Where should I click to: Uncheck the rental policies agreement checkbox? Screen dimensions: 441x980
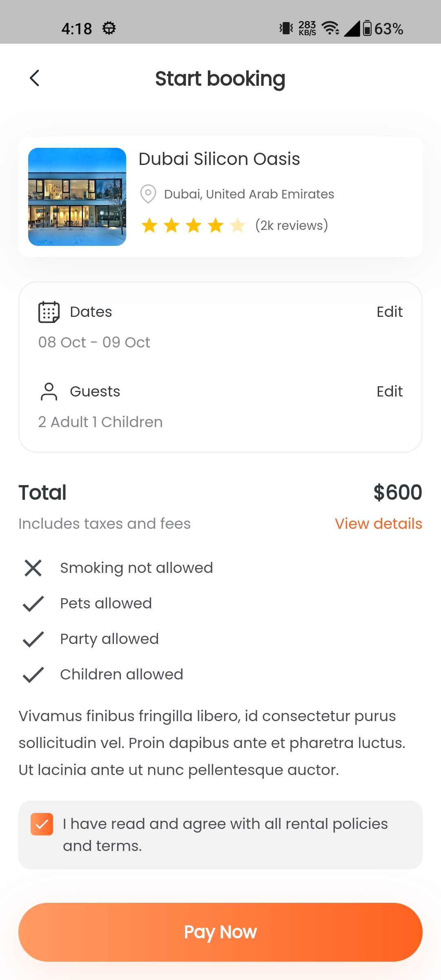click(42, 824)
